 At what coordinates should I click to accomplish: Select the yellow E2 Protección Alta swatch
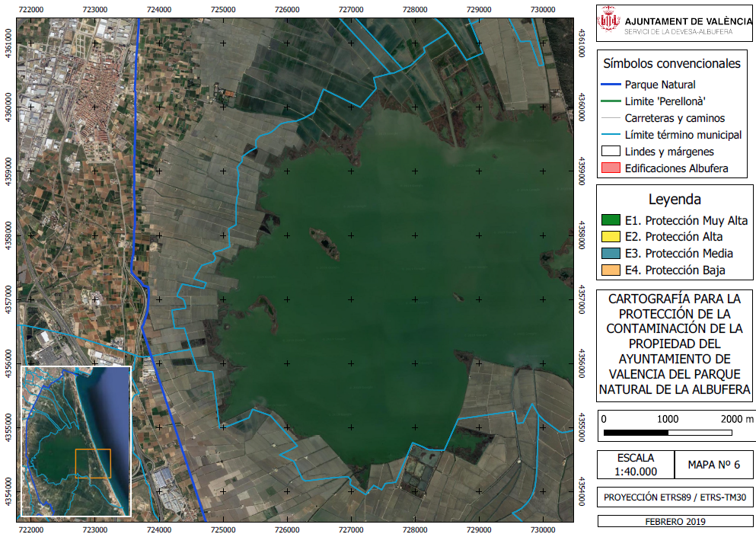tap(611, 236)
